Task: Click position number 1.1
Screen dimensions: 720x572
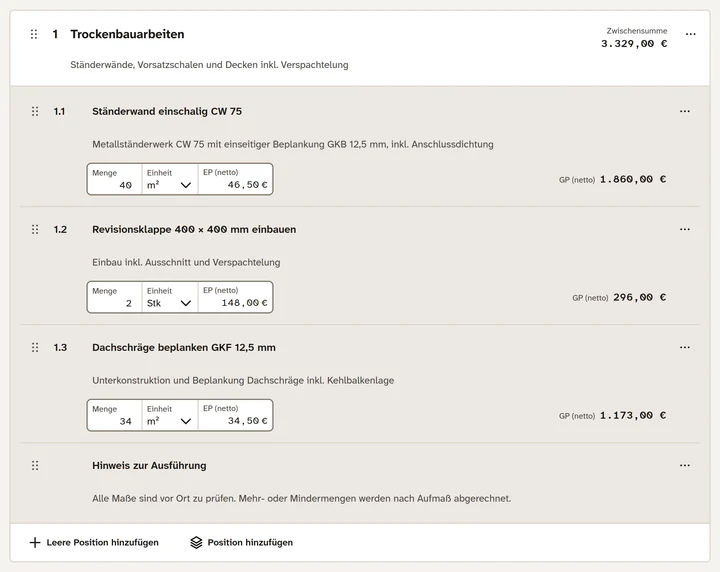Action: point(59,111)
